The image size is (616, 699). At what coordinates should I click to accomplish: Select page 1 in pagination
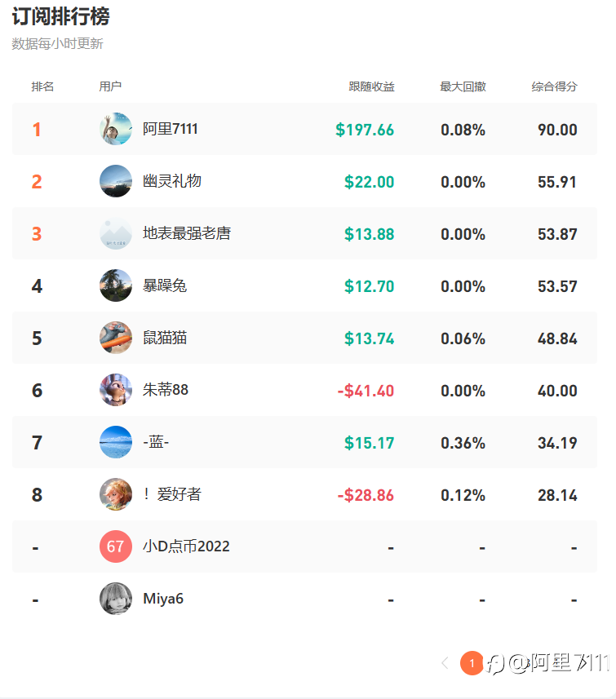point(472,663)
